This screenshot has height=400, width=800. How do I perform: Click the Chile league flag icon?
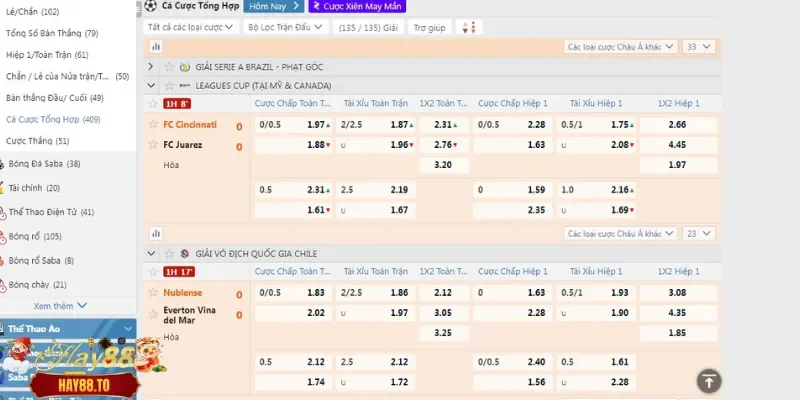tap(183, 254)
